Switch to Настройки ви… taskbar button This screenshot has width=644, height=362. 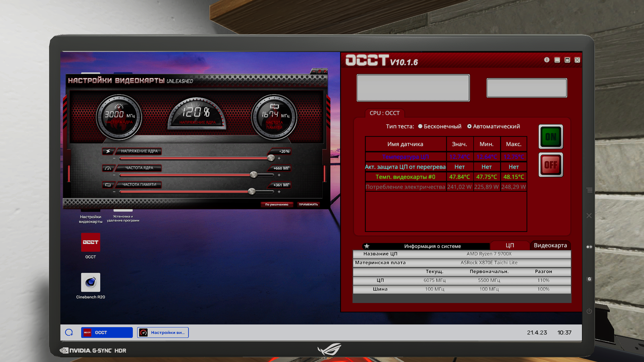[163, 333]
